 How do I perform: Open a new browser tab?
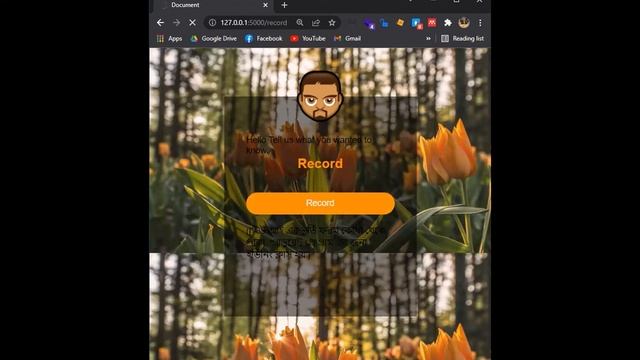tap(284, 5)
